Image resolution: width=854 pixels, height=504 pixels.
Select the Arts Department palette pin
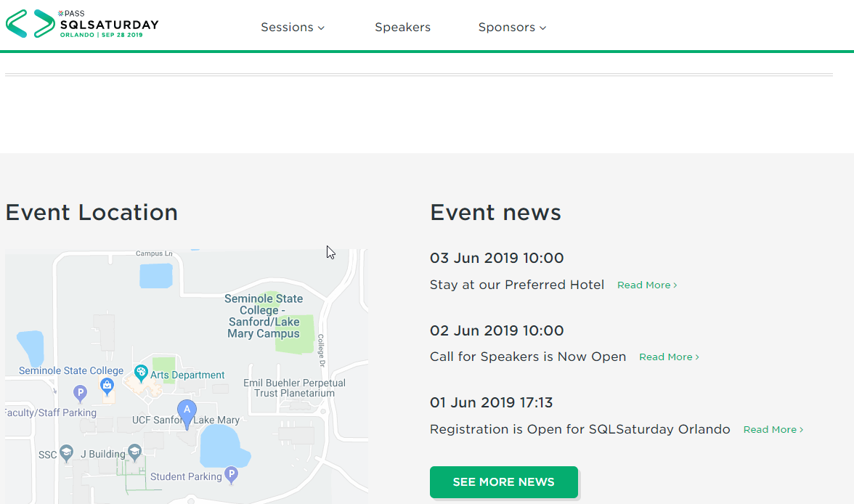142,375
